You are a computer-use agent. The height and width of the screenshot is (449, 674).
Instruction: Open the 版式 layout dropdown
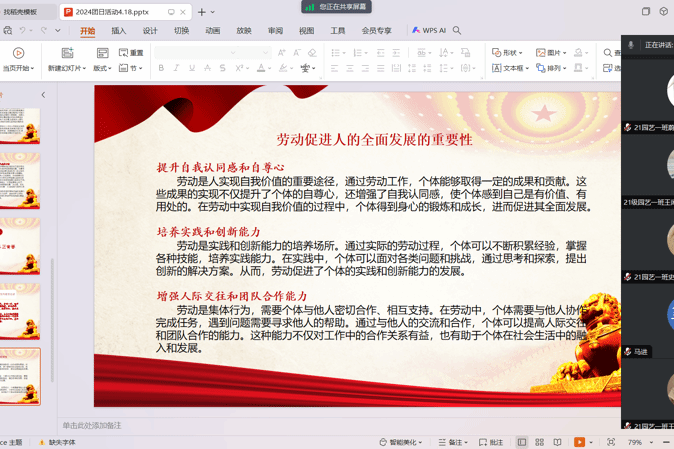click(102, 69)
